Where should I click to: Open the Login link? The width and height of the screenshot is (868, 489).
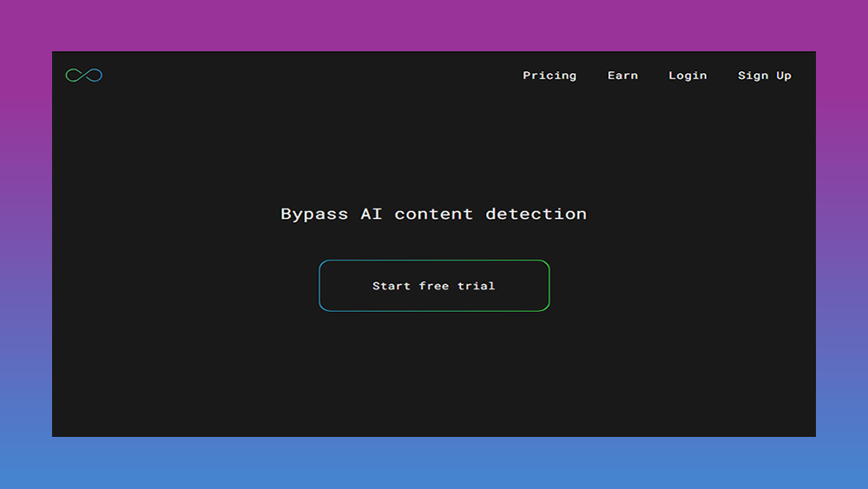coord(687,76)
